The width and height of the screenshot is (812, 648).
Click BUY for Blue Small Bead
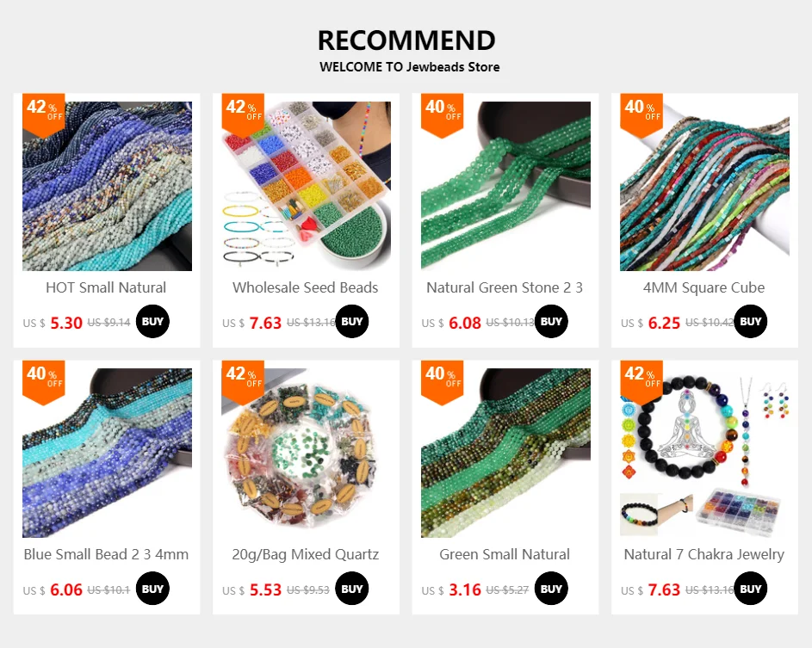tap(152, 589)
